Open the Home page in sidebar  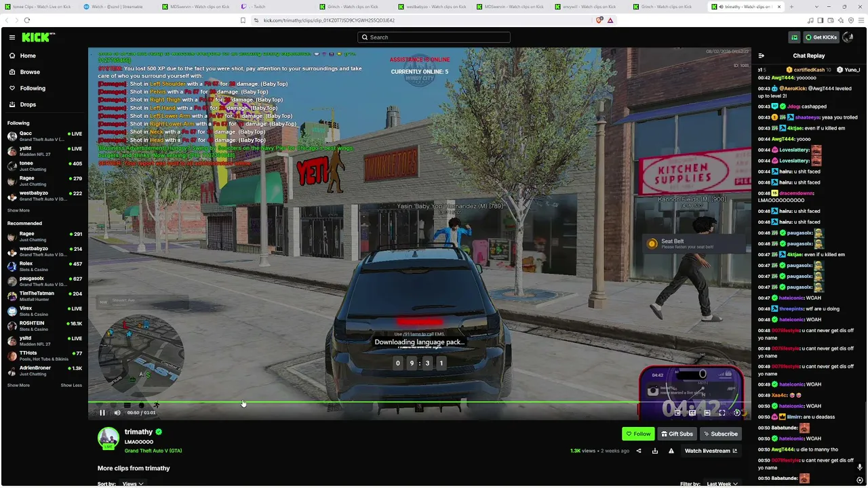(x=28, y=56)
